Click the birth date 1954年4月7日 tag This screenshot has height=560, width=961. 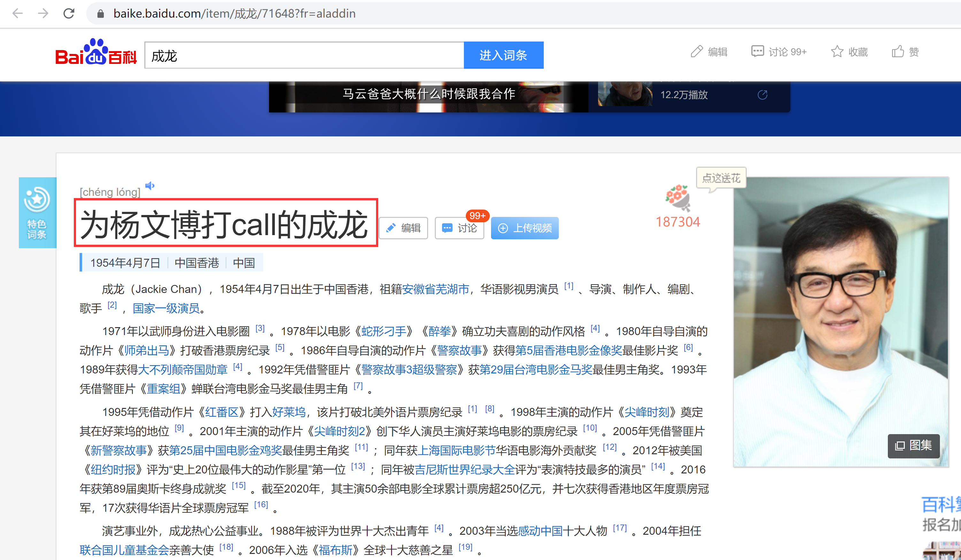tap(125, 263)
